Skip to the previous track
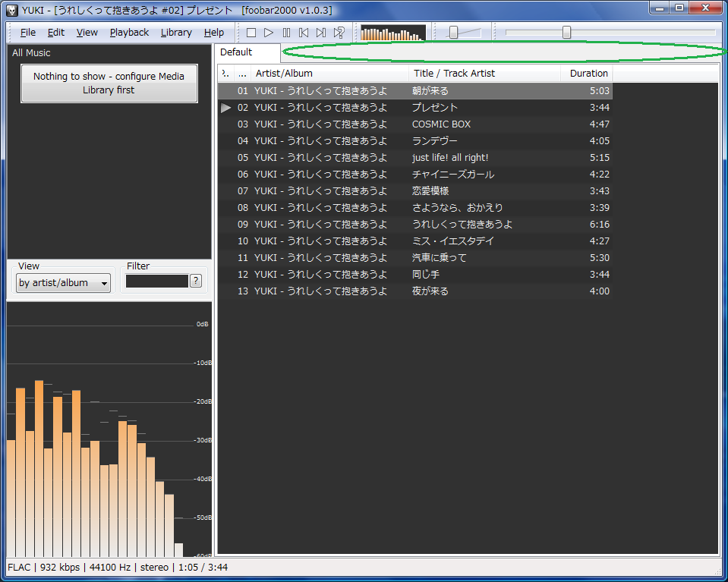 [x=304, y=33]
